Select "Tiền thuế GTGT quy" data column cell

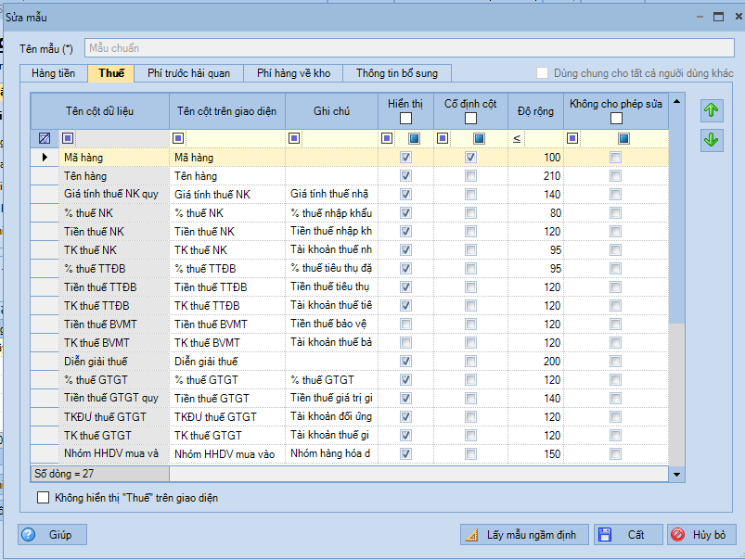click(114, 399)
